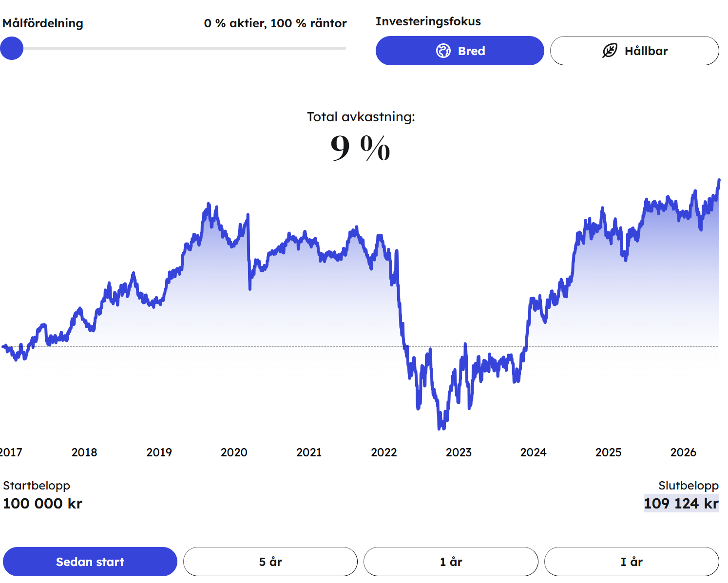Click the chart's end peak at 2026
The height and width of the screenshot is (583, 728).
pyautogui.click(x=719, y=181)
